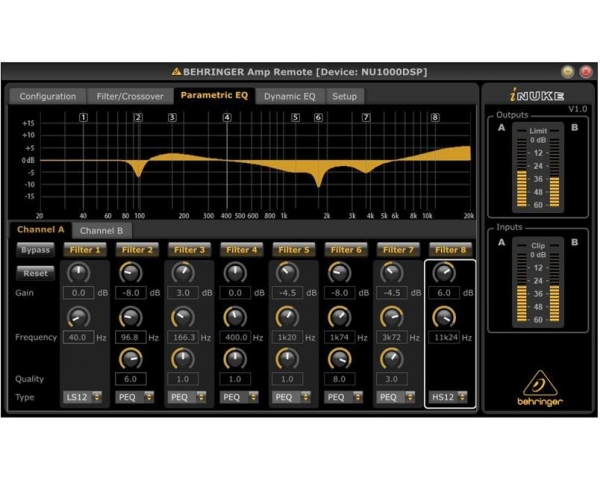Select the Channel A tab
Image resolution: width=600 pixels, height=480 pixels.
point(41,230)
